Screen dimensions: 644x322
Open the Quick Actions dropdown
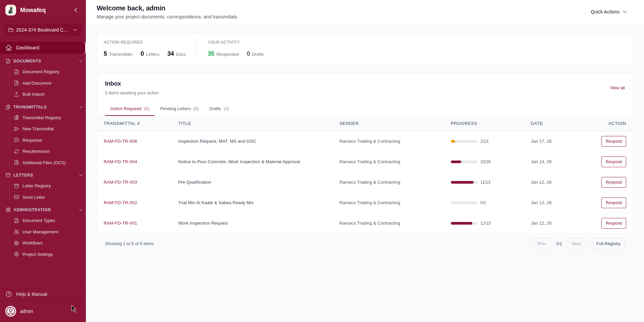click(x=609, y=12)
